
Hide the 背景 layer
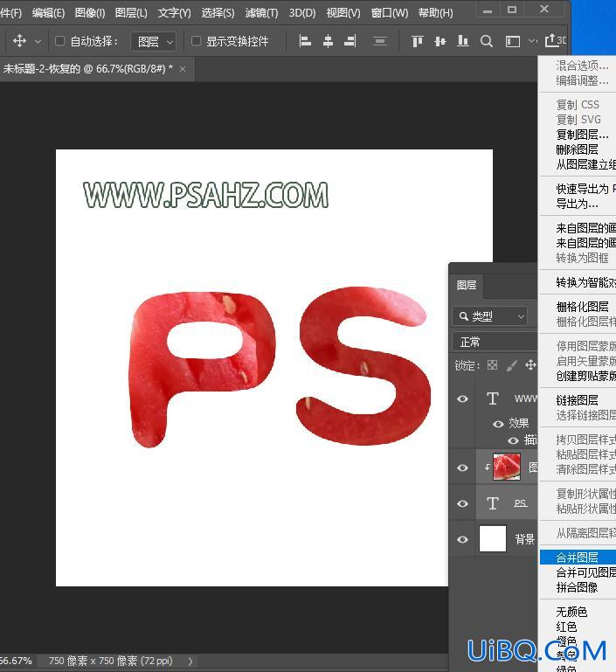click(462, 539)
